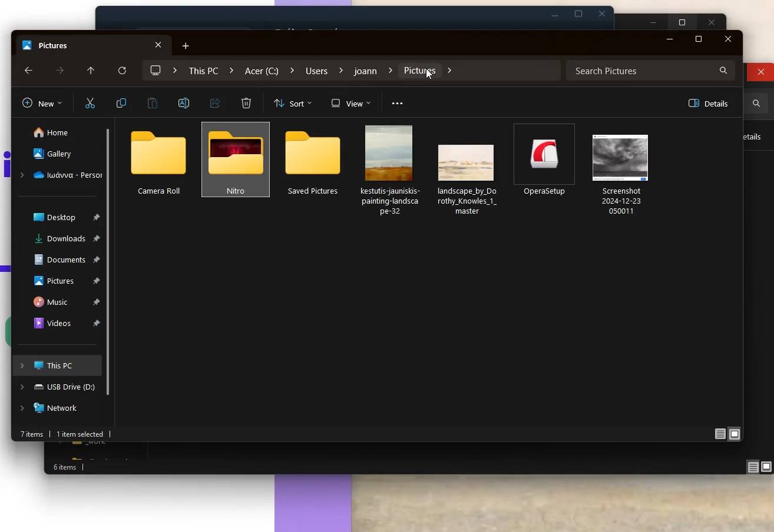The width and height of the screenshot is (774, 532).
Task: Click the New button
Action: pos(42,104)
